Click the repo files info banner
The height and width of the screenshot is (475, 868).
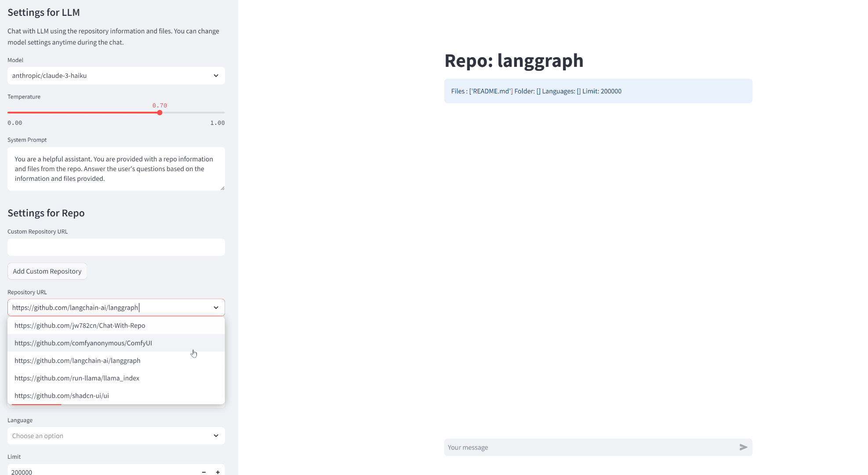[x=598, y=91]
